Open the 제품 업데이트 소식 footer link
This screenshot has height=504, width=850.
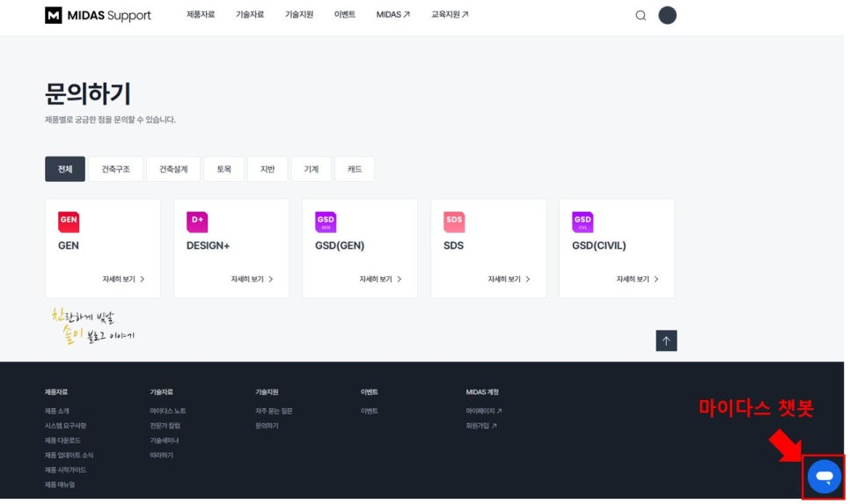(69, 456)
